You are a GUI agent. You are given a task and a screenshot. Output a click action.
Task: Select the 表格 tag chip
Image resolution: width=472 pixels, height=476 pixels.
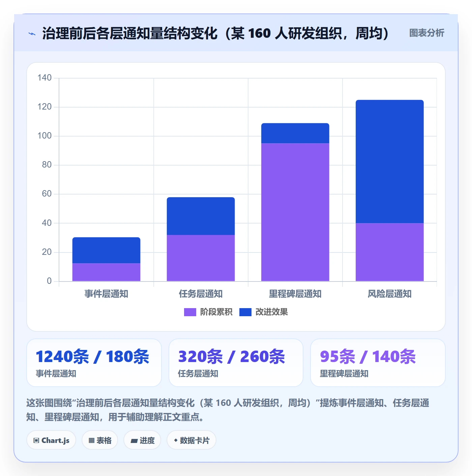[100, 440]
